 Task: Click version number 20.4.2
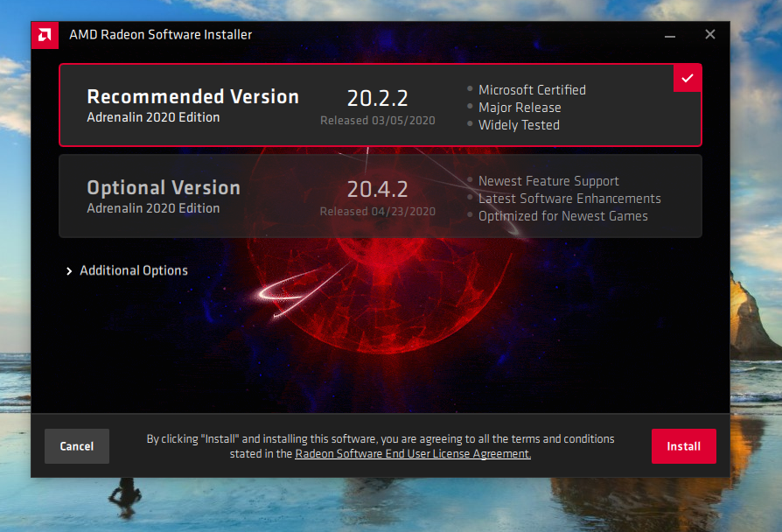tap(377, 188)
